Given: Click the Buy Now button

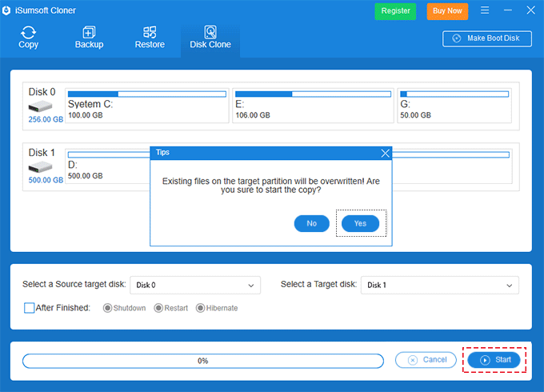Looking at the screenshot, I should point(447,11).
